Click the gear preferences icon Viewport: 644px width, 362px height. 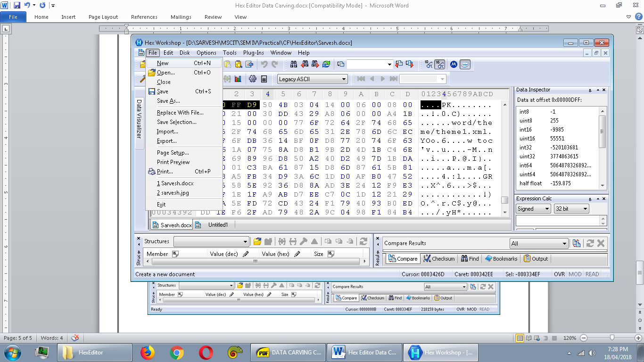click(x=253, y=79)
